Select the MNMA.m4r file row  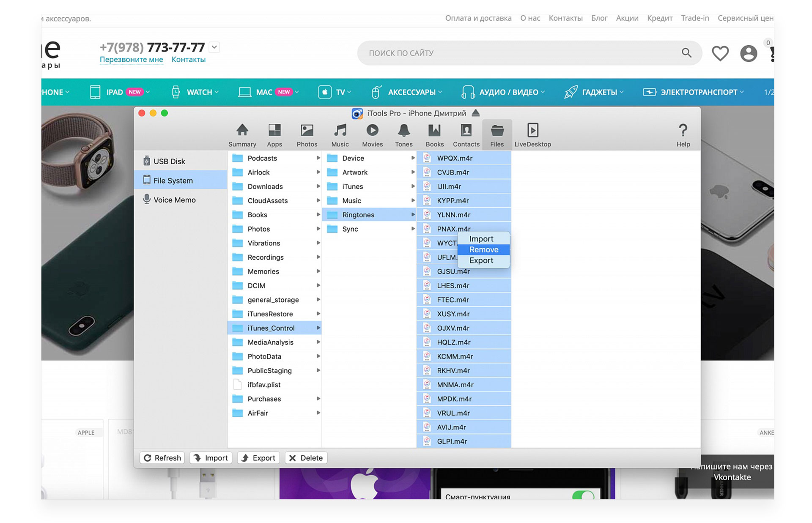click(464, 384)
